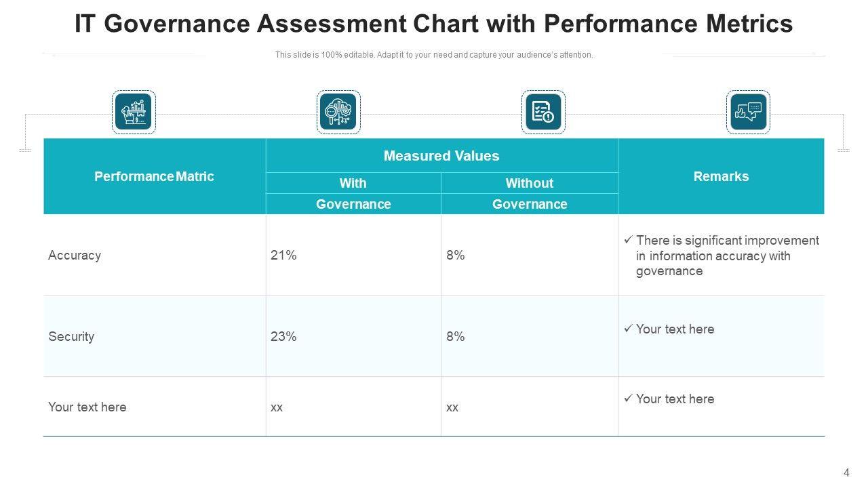Select the Without Governance sub-header
The height and width of the screenshot is (488, 868).
click(530, 193)
